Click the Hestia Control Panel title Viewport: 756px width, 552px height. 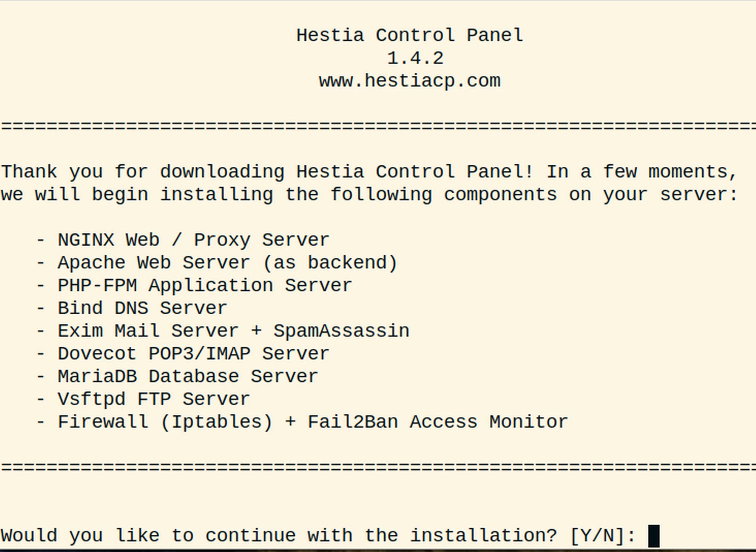pyautogui.click(x=409, y=35)
